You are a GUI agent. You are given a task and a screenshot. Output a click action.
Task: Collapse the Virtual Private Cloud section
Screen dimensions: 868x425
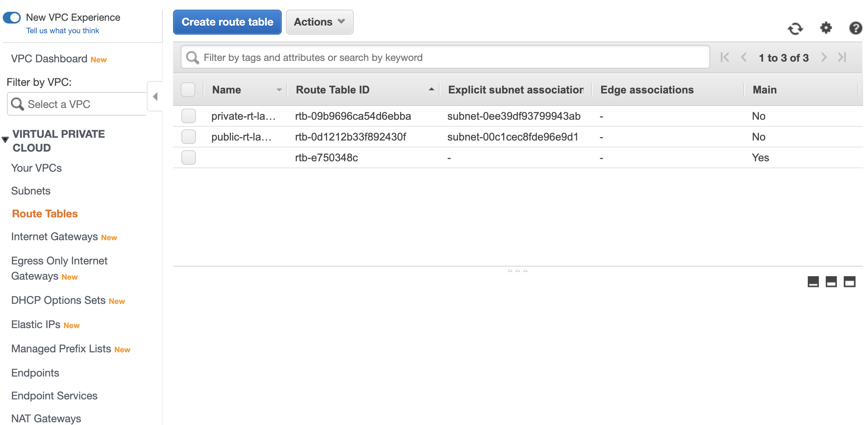click(5, 140)
